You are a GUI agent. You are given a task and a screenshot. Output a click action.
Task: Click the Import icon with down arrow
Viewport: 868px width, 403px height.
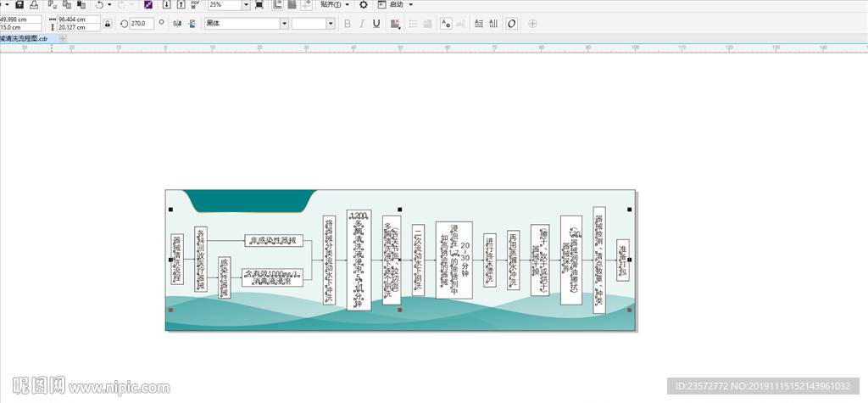pos(166,5)
